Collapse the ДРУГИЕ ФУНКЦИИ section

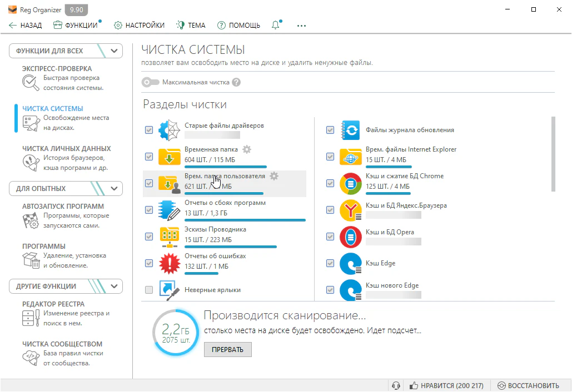click(115, 287)
